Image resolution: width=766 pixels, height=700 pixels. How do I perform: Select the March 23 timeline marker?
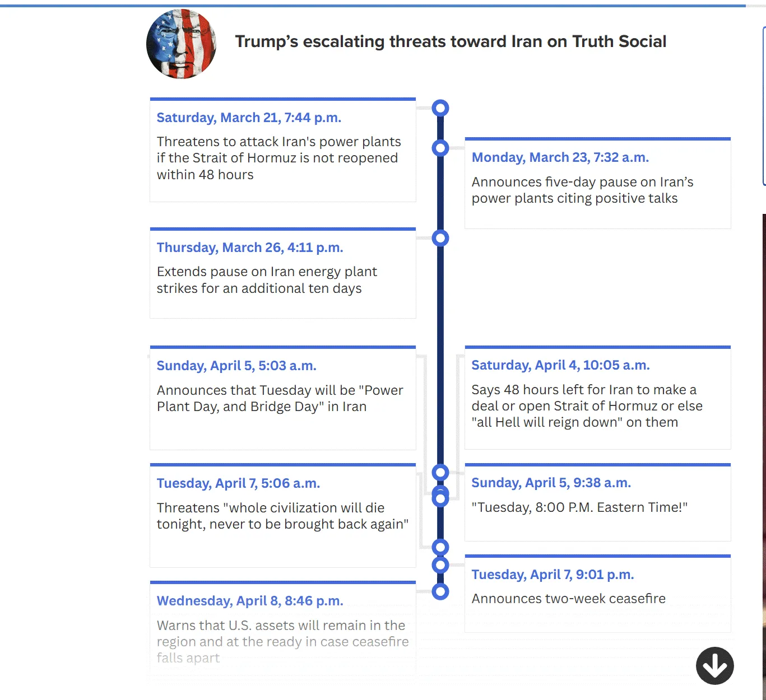coord(440,148)
